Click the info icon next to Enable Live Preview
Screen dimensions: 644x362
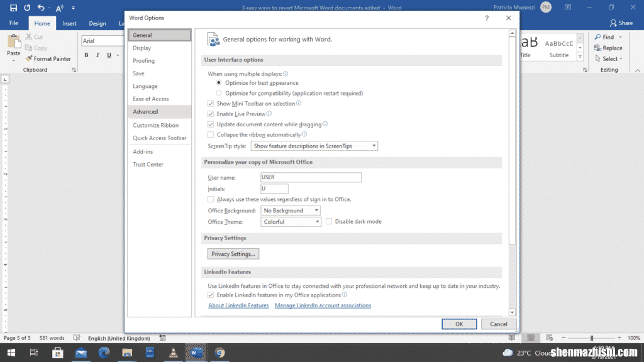[269, 113]
